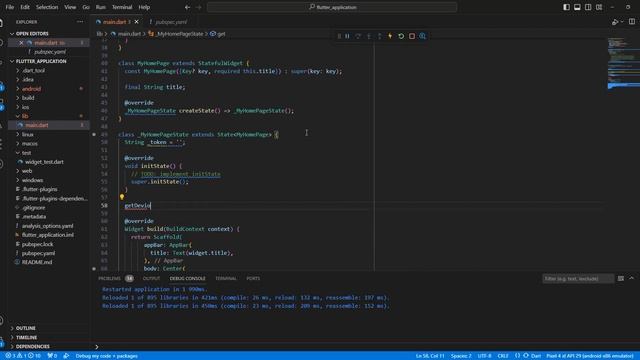
Task: Open the Widget Inspector magnifier icon
Action: point(422,36)
